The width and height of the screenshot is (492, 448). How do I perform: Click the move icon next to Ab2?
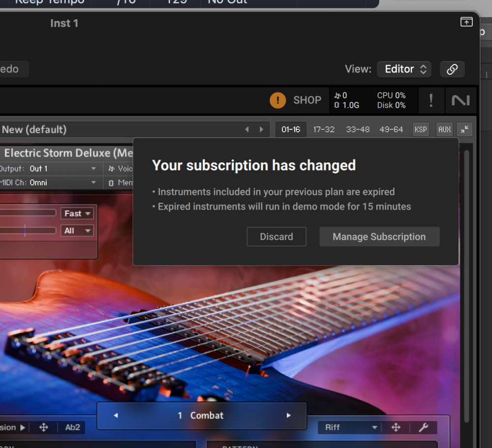click(44, 427)
